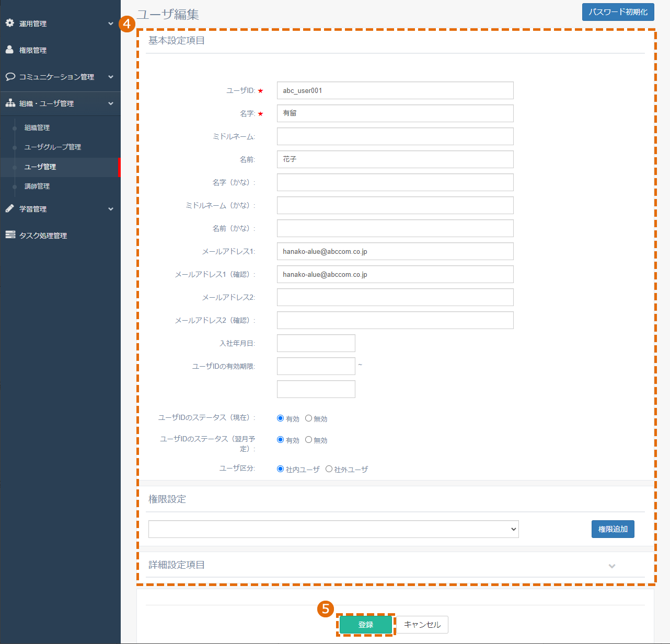Open the 権限設定 dropdown list
The image size is (670, 644).
[333, 529]
